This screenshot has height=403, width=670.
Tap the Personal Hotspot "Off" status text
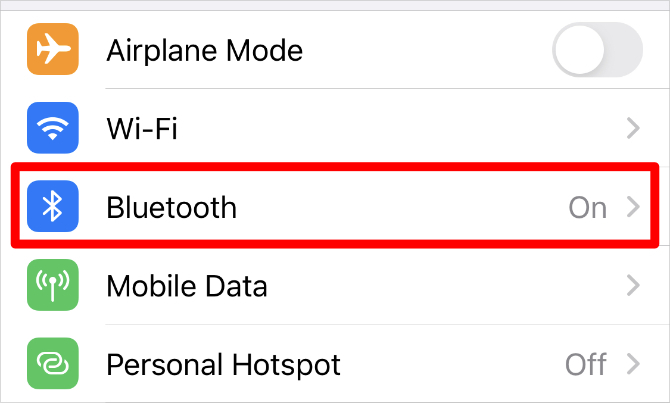click(x=586, y=364)
